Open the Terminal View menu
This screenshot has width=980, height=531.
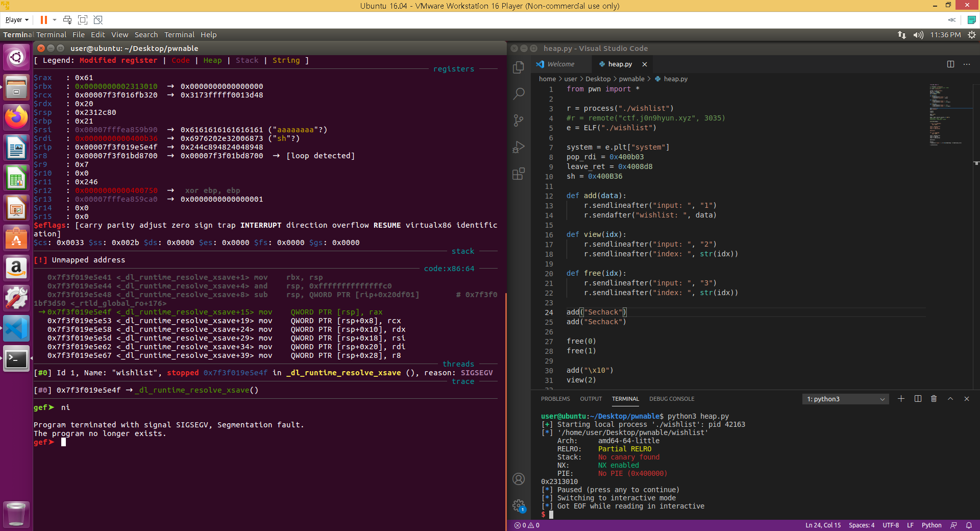pos(120,35)
